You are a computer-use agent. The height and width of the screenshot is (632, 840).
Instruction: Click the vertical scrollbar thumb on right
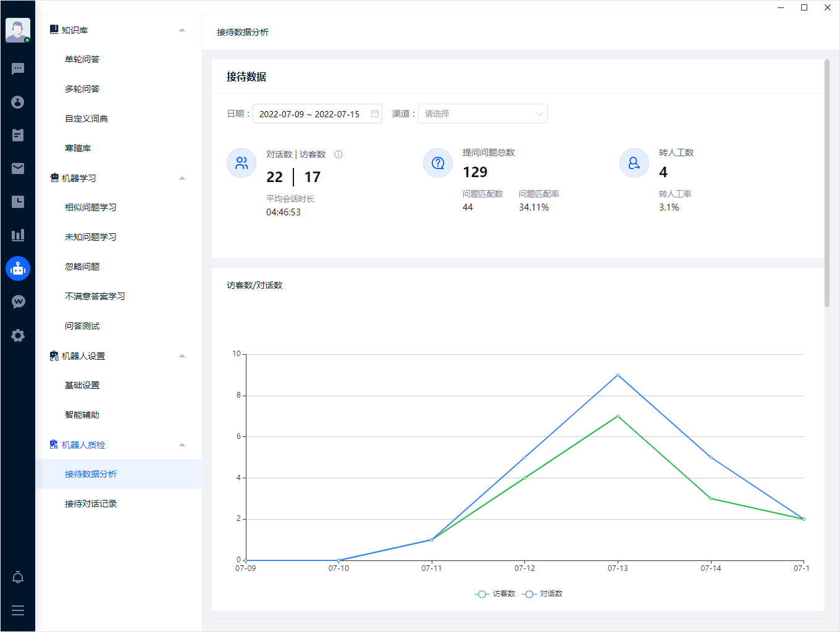click(x=827, y=183)
